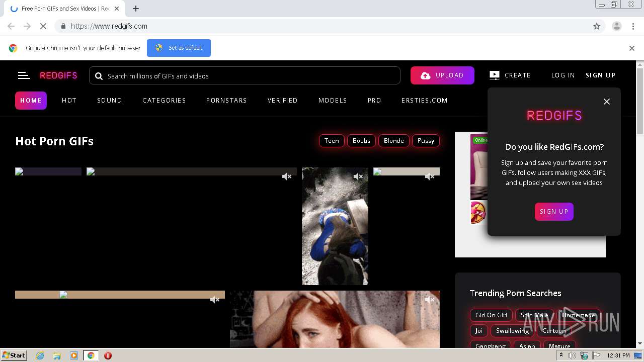Screen dimensions: 644x362
Task: Click SIGN UP in the header
Action: tap(600, 75)
